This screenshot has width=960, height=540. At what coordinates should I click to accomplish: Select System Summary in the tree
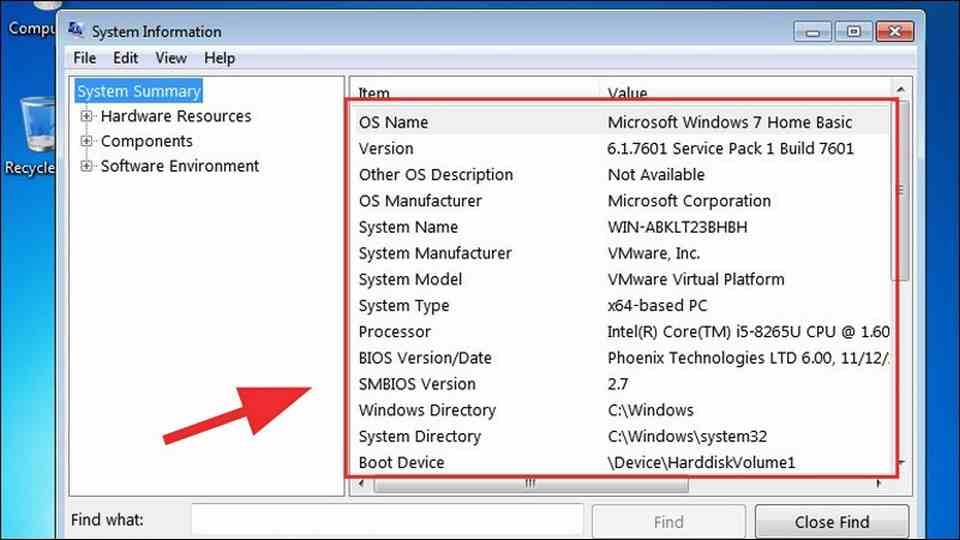click(x=138, y=91)
